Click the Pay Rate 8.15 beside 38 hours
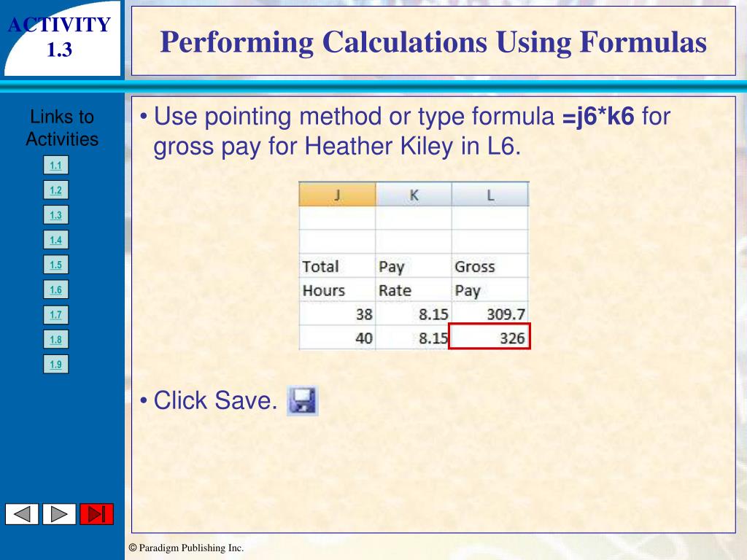The height and width of the screenshot is (560, 747). pyautogui.click(x=414, y=314)
